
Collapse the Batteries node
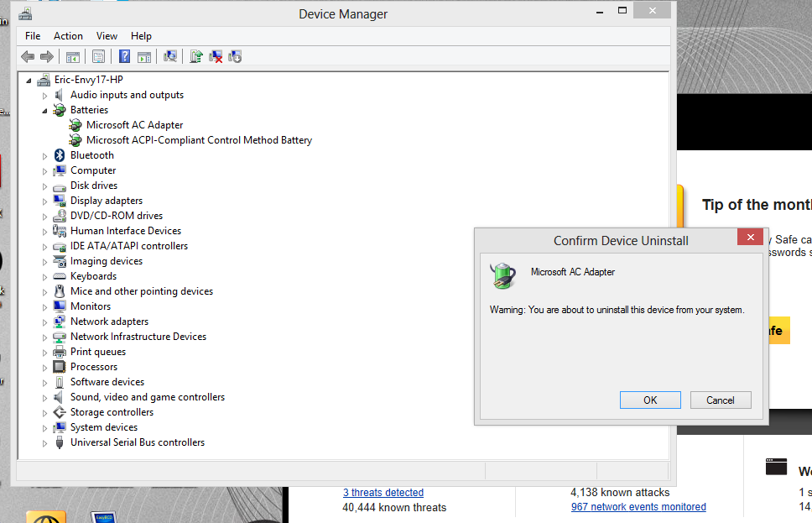[44, 111]
